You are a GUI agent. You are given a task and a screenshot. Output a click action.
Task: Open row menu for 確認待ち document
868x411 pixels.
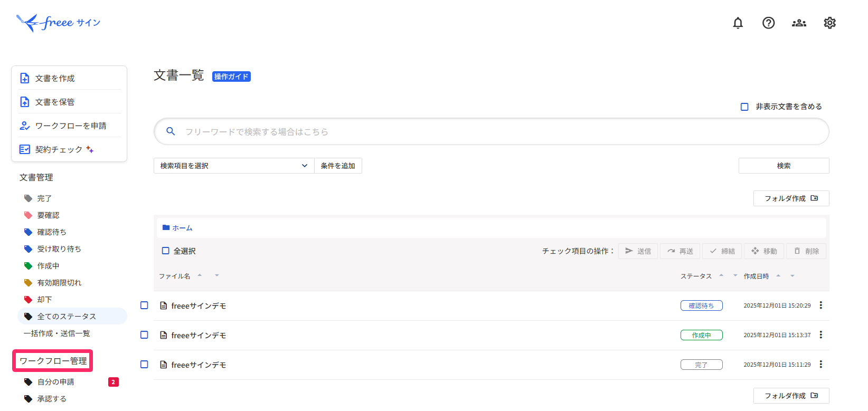(x=820, y=305)
